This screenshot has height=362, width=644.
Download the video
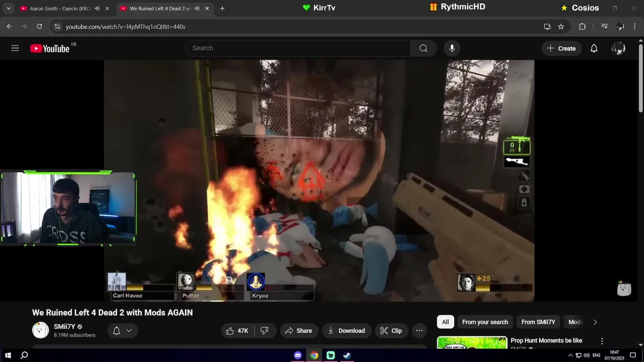(x=346, y=331)
